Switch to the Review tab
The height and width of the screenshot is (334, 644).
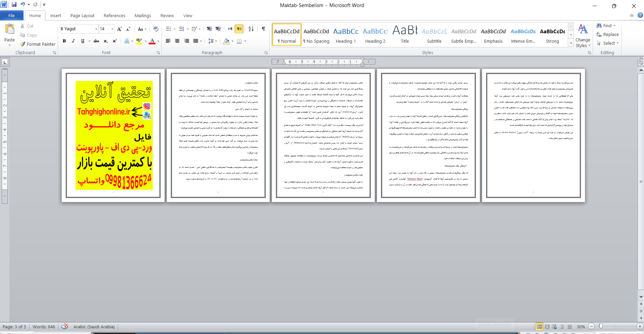(x=167, y=15)
